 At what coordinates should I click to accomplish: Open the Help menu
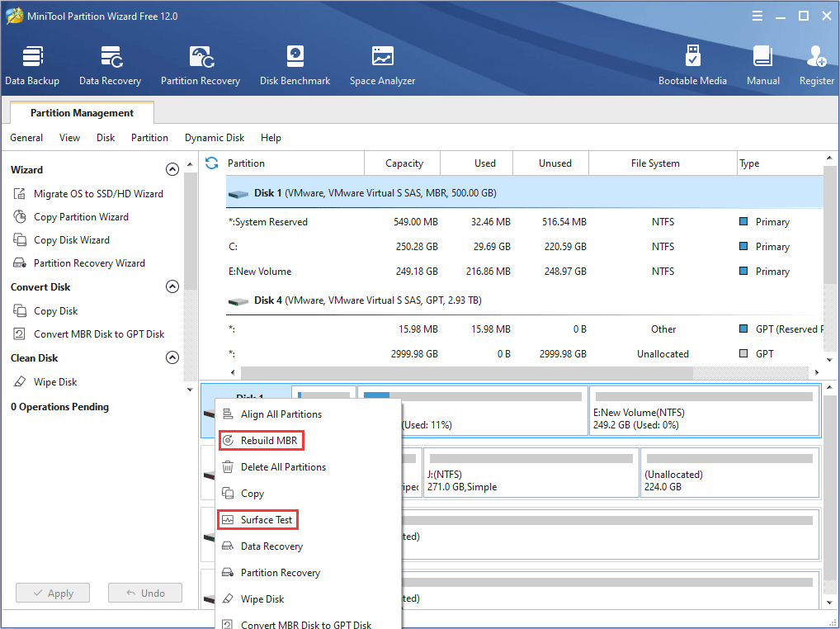271,138
